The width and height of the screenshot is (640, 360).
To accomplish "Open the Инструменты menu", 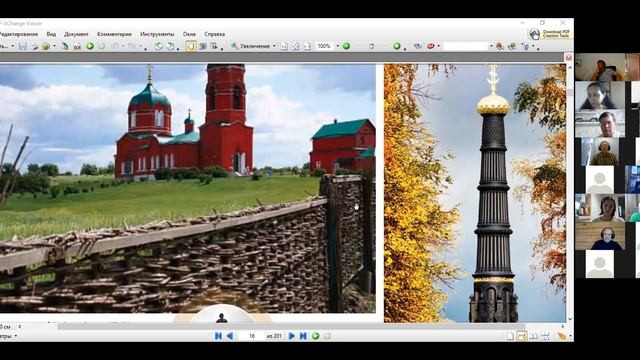I will click(x=157, y=34).
